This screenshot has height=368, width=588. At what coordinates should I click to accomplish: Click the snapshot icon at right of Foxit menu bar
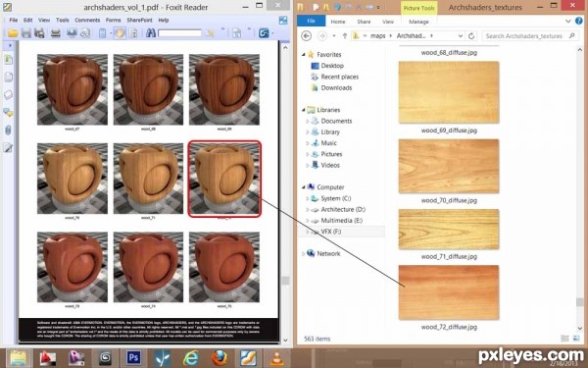283,21
